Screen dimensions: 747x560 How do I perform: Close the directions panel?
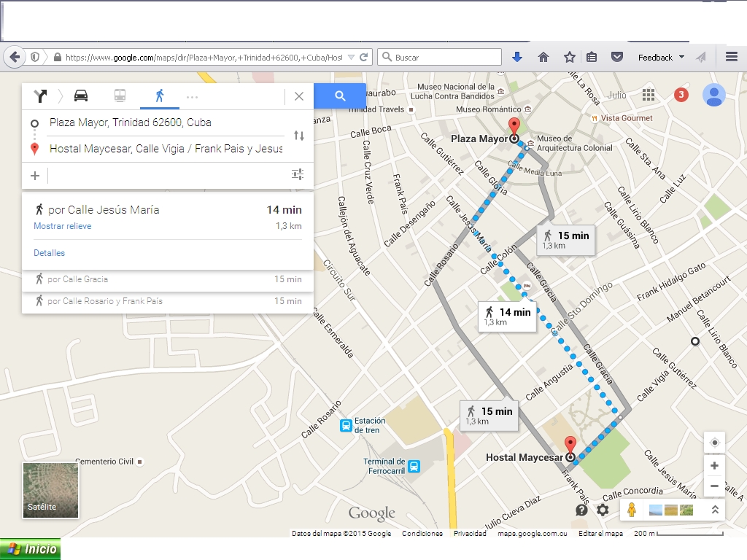(x=298, y=96)
